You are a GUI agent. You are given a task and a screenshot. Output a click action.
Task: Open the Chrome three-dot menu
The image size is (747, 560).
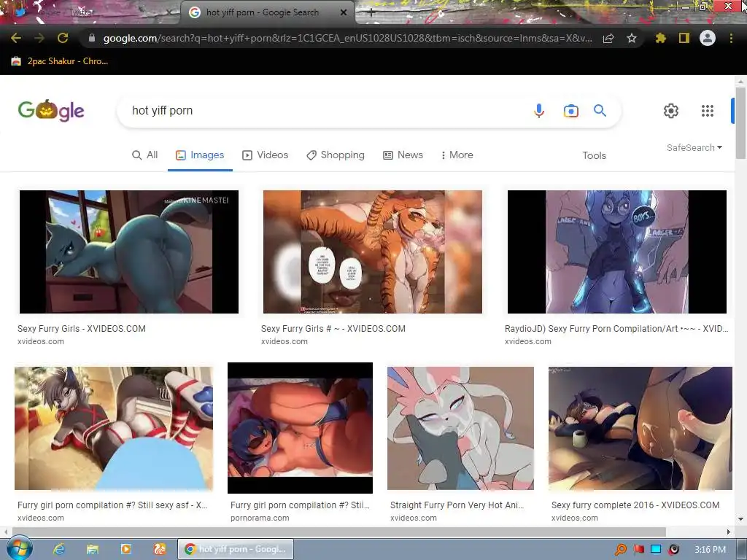[731, 38]
